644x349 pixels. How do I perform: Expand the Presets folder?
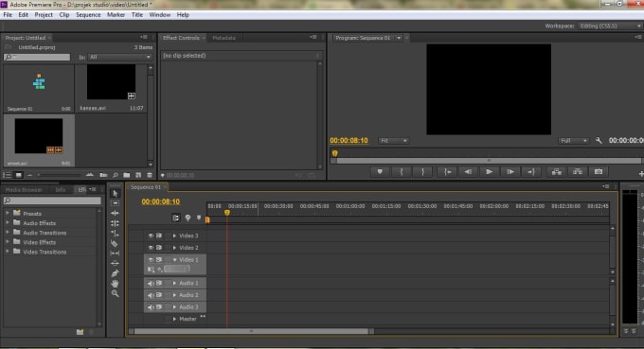[x=7, y=213]
